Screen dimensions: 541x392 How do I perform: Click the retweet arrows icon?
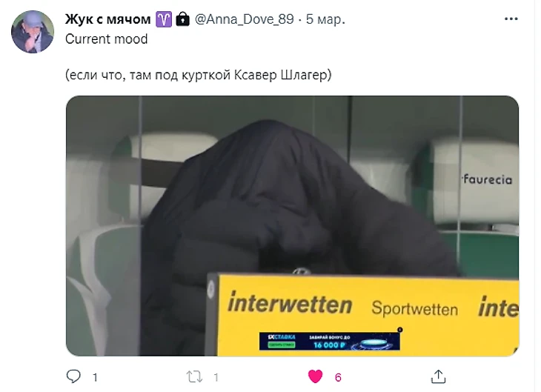[194, 377]
